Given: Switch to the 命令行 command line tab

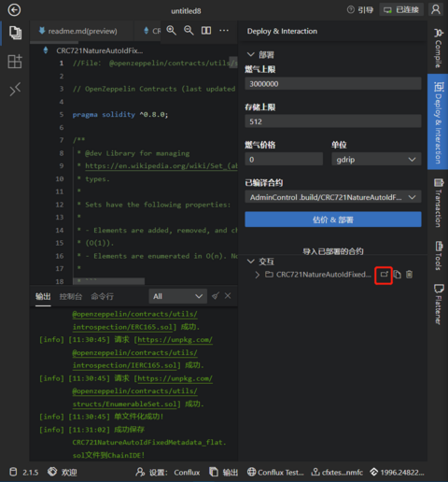Looking at the screenshot, I should click(x=103, y=296).
